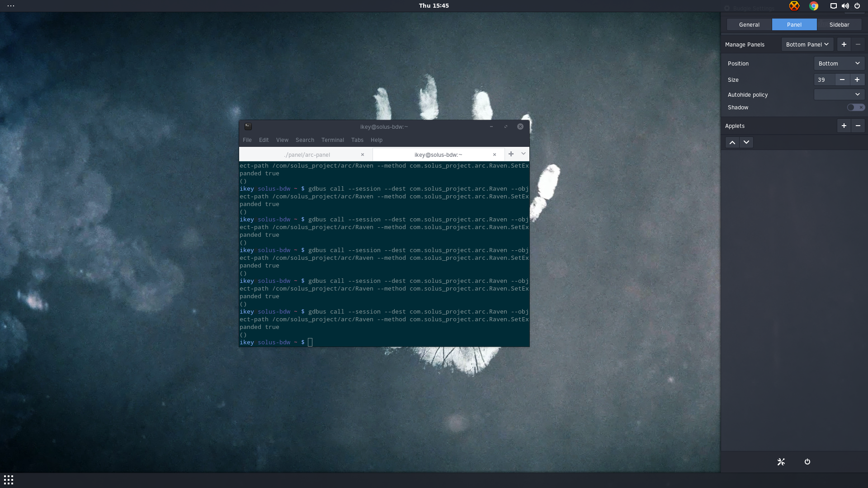Open settings tools icon at sidebar bottom
This screenshot has height=488, width=868.
pos(781,462)
